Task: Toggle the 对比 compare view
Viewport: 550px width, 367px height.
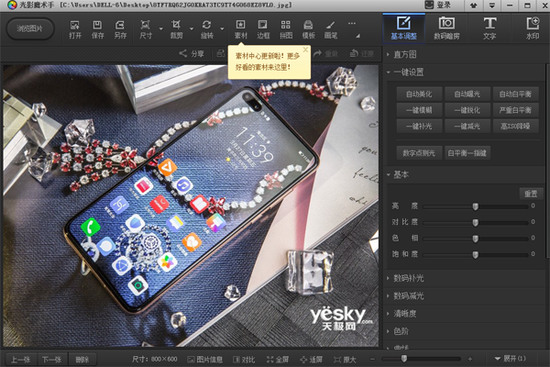Action: tap(244, 359)
